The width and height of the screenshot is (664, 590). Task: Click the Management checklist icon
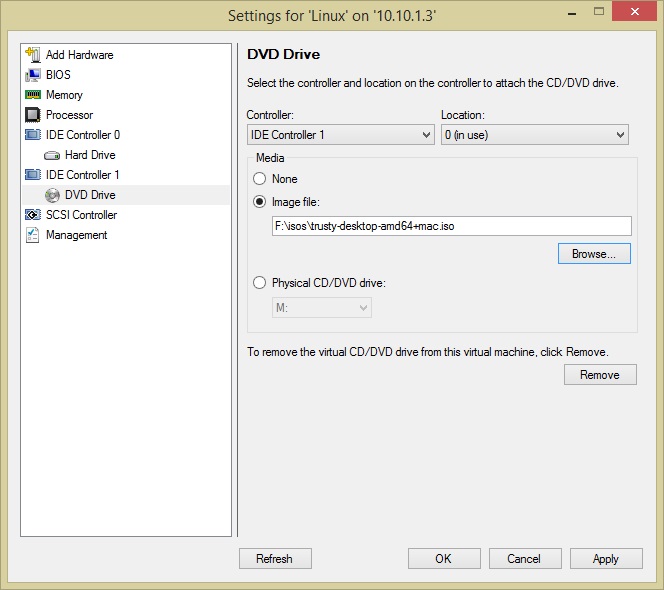point(33,235)
